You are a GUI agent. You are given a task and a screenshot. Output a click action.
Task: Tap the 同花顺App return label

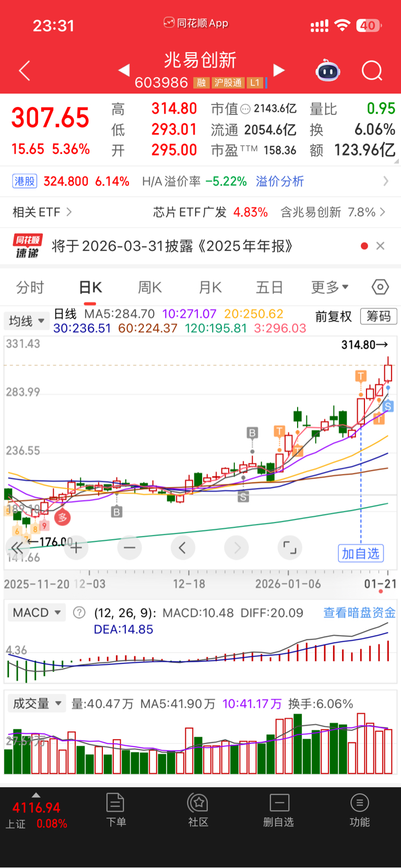196,23
